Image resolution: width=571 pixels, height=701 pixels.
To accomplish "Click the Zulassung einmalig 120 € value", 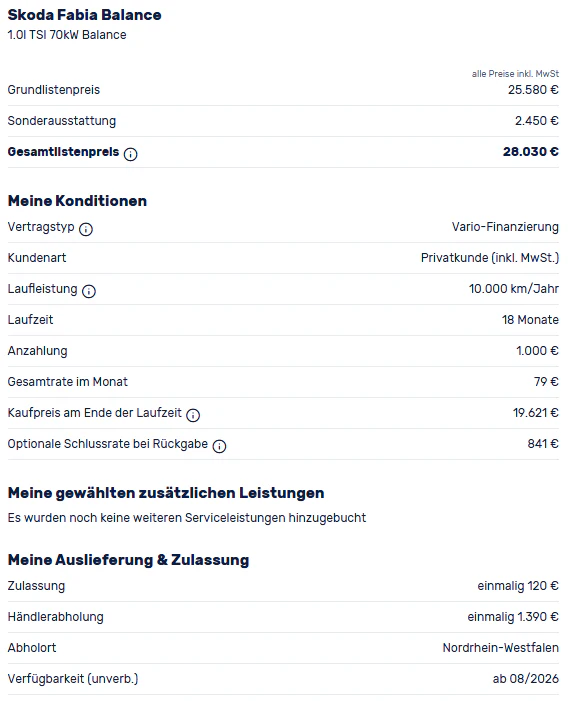I will (x=518, y=586).
